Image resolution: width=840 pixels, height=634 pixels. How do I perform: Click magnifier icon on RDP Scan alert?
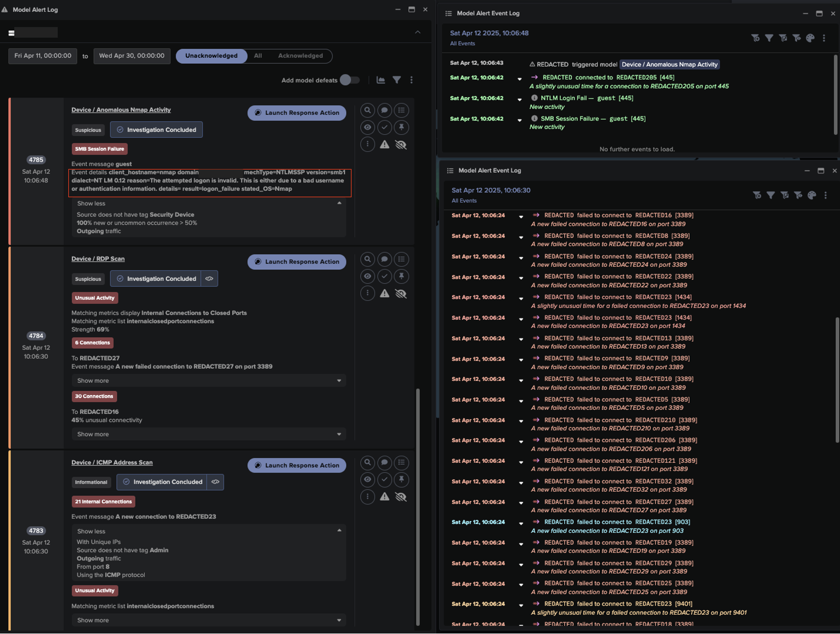367,259
